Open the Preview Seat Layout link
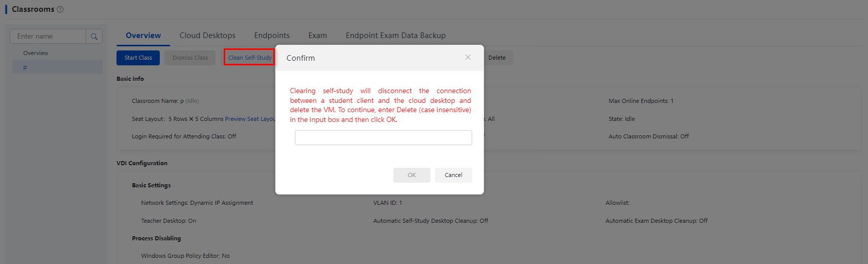Viewport: 868px width, 264px height. (251, 119)
